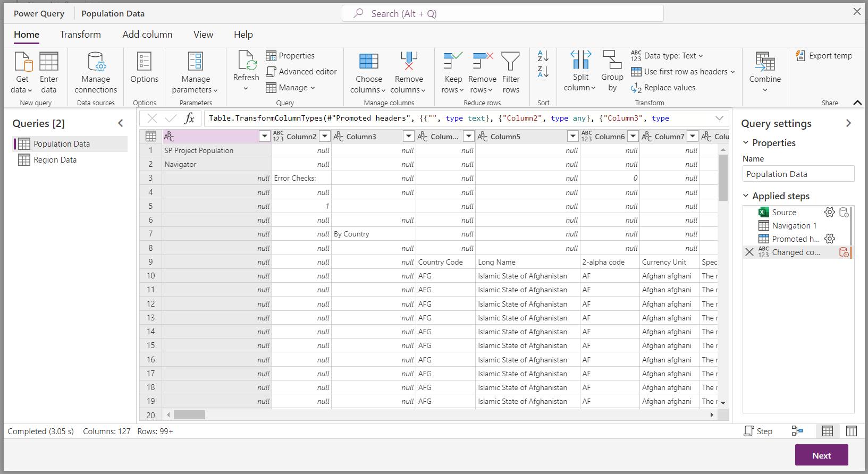Viewport: 868px width, 474px height.
Task: Collapse the Query settings pane
Action: point(848,123)
